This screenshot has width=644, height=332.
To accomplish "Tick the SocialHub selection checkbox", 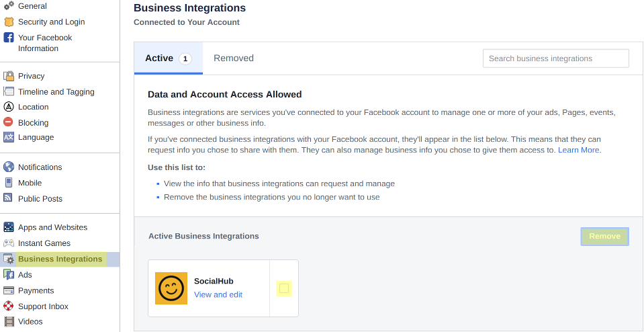I will point(284,288).
